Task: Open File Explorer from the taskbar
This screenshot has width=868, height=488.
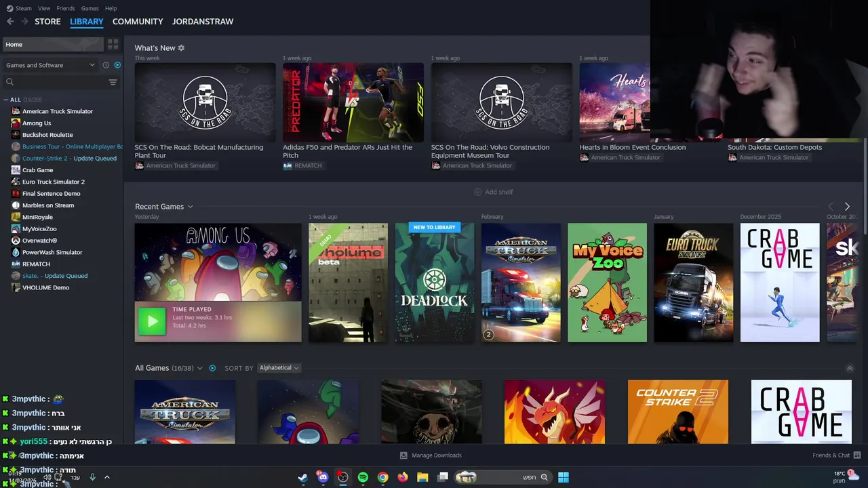Action: coord(422,477)
